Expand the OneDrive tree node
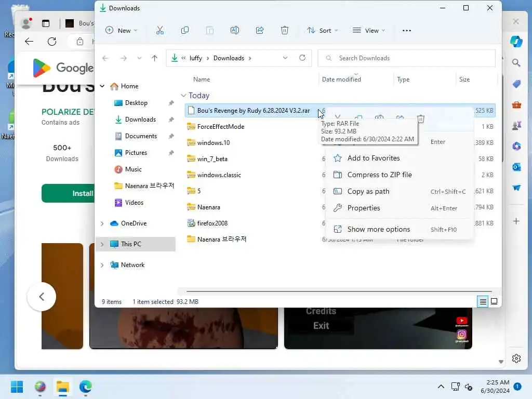The image size is (532, 399). [102, 223]
